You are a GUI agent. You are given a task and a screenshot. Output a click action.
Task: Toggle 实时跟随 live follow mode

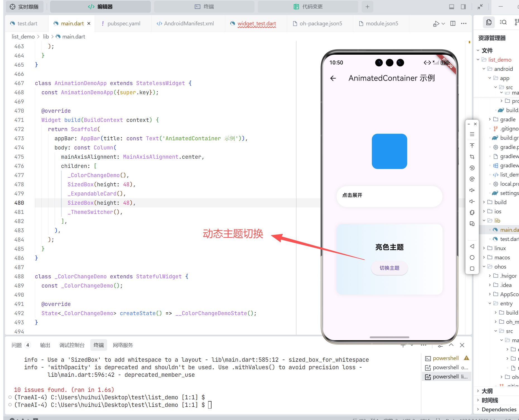click(x=24, y=7)
